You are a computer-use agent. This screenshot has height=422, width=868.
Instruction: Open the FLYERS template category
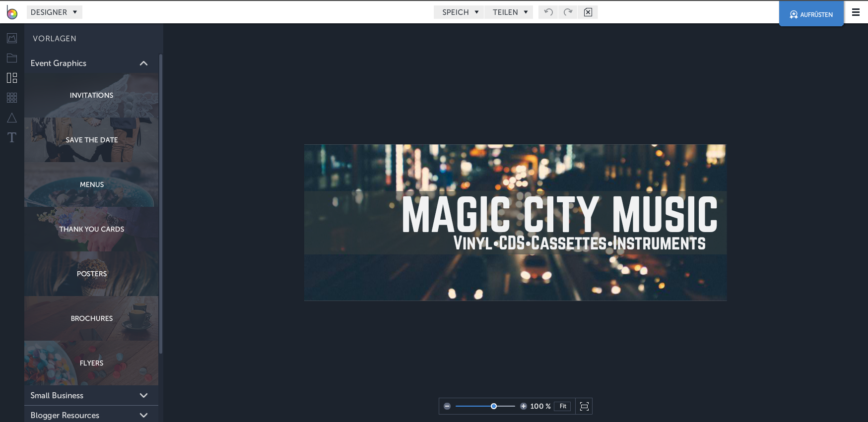(x=91, y=363)
